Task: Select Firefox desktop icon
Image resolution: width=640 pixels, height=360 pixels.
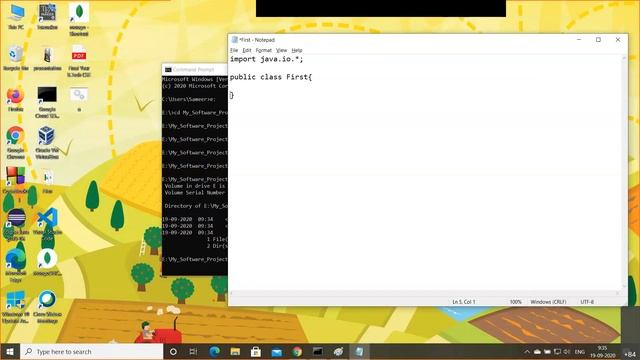Action: click(x=16, y=99)
